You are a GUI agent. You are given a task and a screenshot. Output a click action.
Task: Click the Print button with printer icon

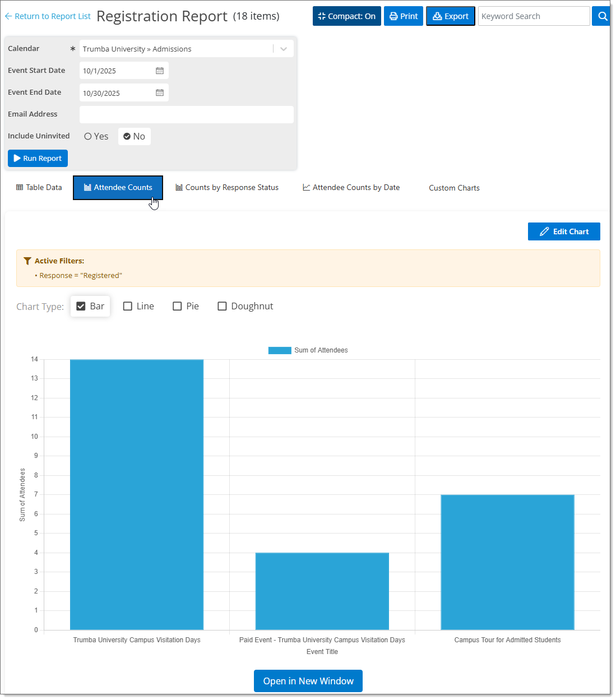pyautogui.click(x=404, y=16)
